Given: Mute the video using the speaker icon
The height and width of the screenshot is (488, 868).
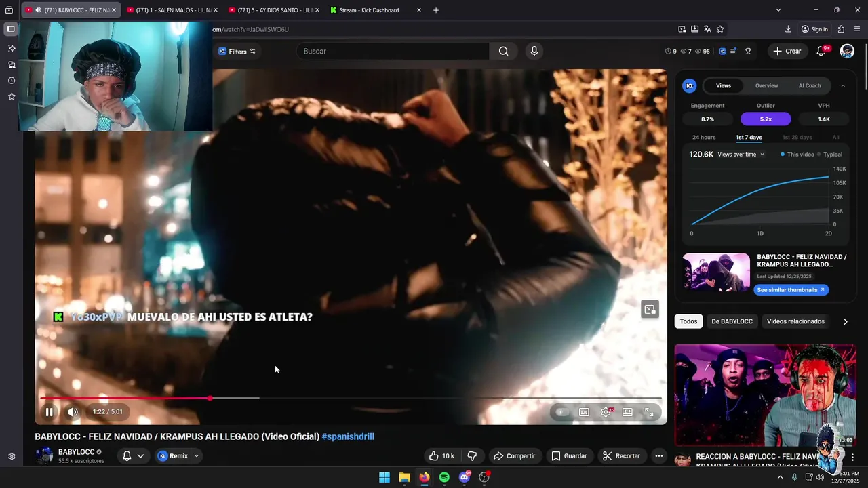Looking at the screenshot, I should [73, 412].
